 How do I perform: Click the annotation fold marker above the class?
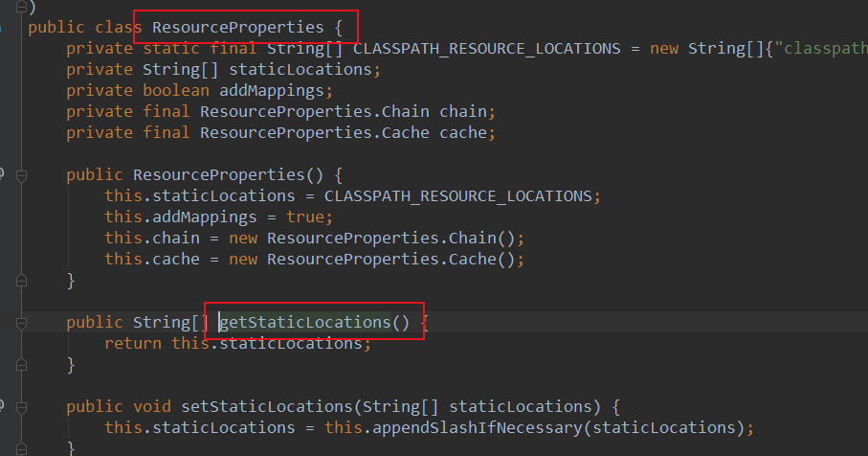pos(22,7)
